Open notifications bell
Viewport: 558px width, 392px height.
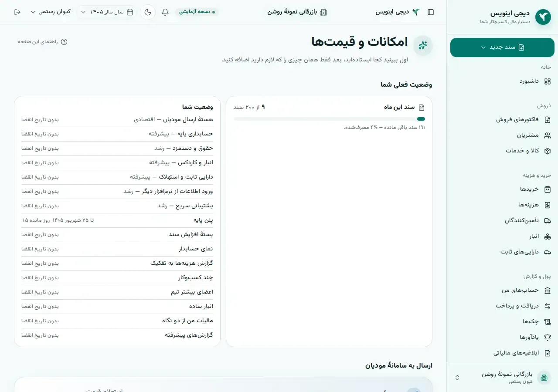tap(165, 12)
